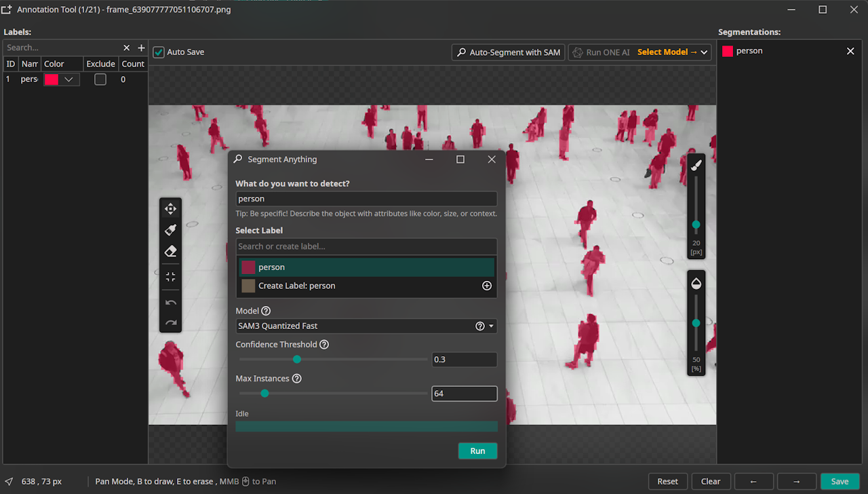Select the Pan/Move tool in the left toolbar
868x494 pixels.
[x=170, y=208]
